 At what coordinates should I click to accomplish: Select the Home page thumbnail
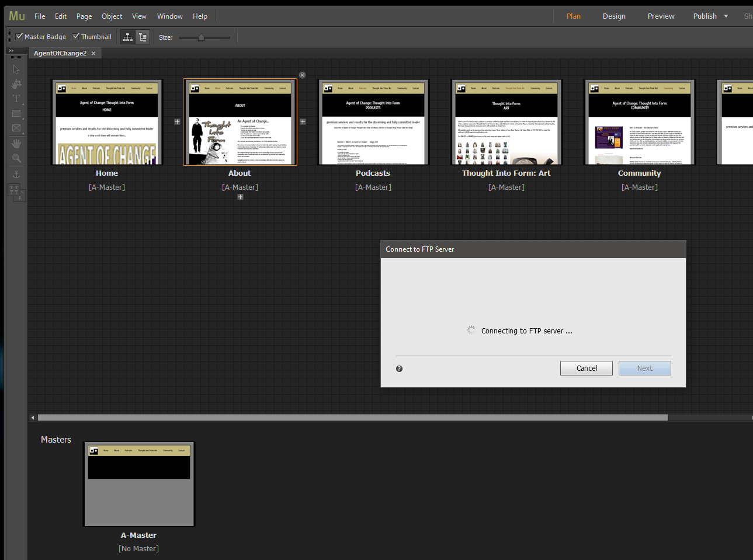pyautogui.click(x=107, y=122)
